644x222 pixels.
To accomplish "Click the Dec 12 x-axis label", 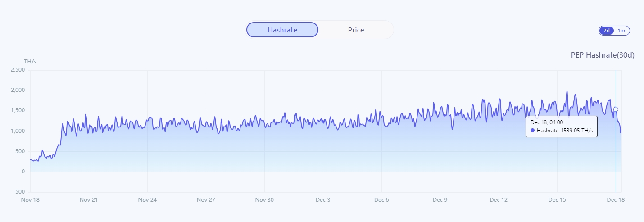I will tap(499, 199).
